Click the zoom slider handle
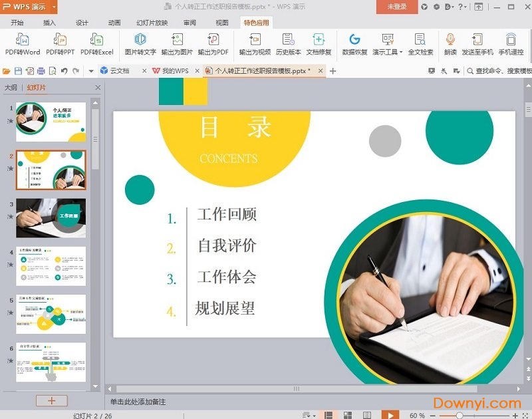The height and width of the screenshot is (419, 532). [460, 415]
